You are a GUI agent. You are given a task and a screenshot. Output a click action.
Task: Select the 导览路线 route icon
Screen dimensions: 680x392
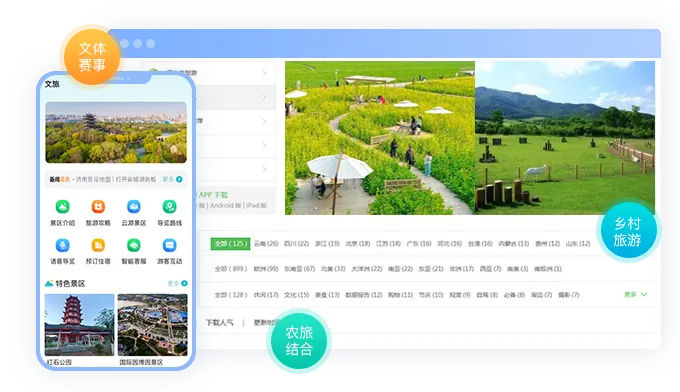click(169, 207)
